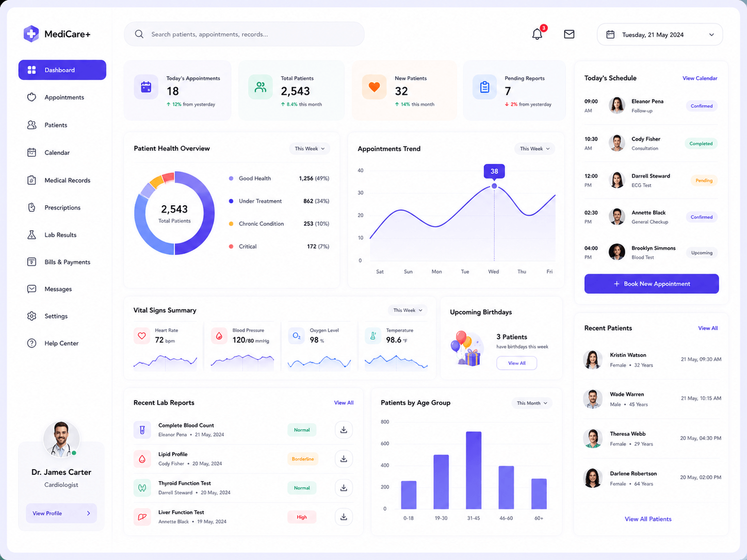Open Prescriptions from the sidebar
The width and height of the screenshot is (747, 560).
(x=62, y=207)
